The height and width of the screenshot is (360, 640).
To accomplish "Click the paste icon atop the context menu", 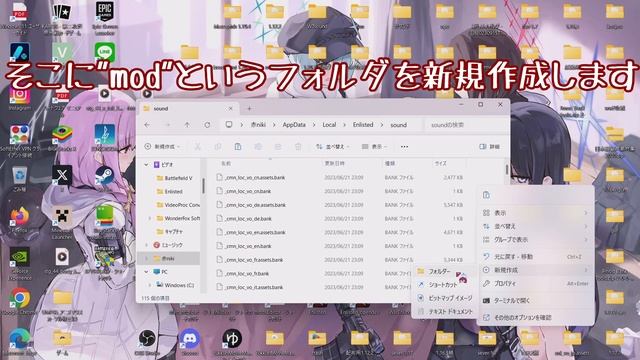I will pos(486,195).
